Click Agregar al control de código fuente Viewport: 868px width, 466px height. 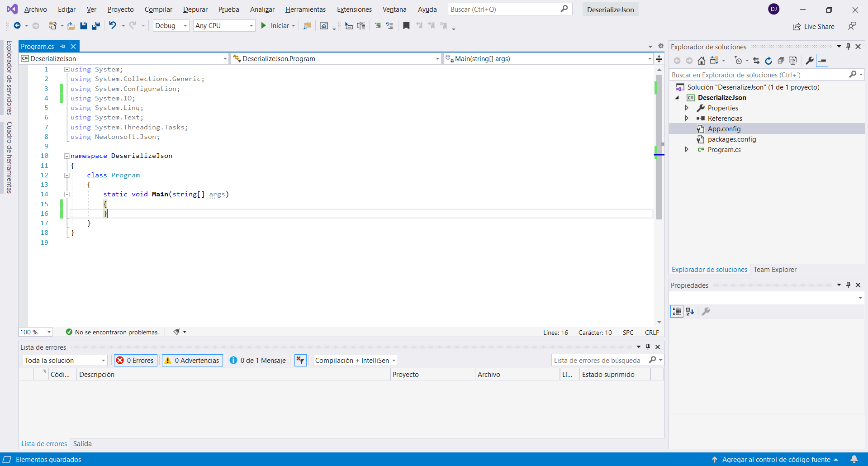(776, 460)
